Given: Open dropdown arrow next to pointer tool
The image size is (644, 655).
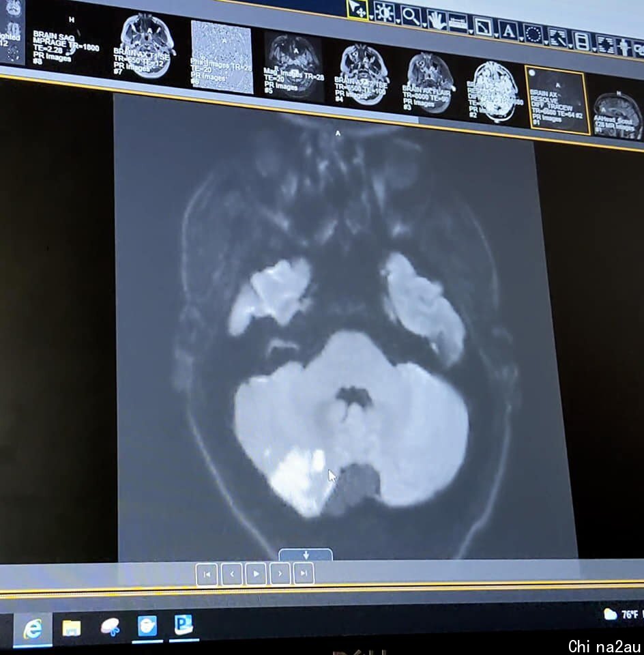Looking at the screenshot, I should [371, 18].
